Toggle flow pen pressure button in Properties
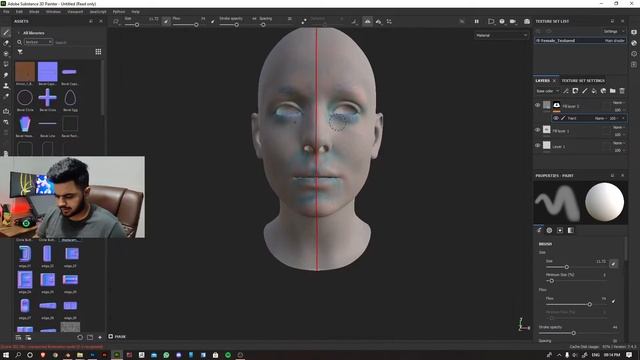The image size is (640, 360). (613, 301)
